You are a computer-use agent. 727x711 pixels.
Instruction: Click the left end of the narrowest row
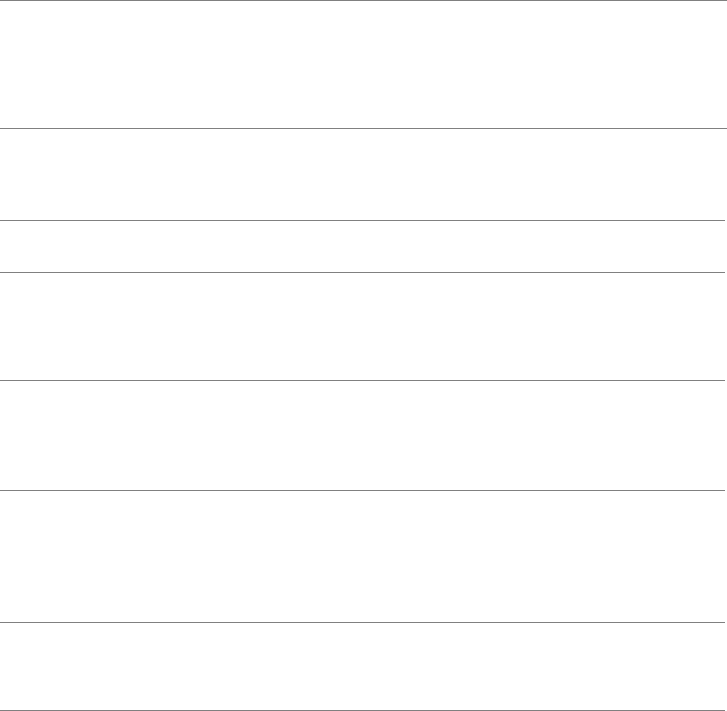point(20,246)
